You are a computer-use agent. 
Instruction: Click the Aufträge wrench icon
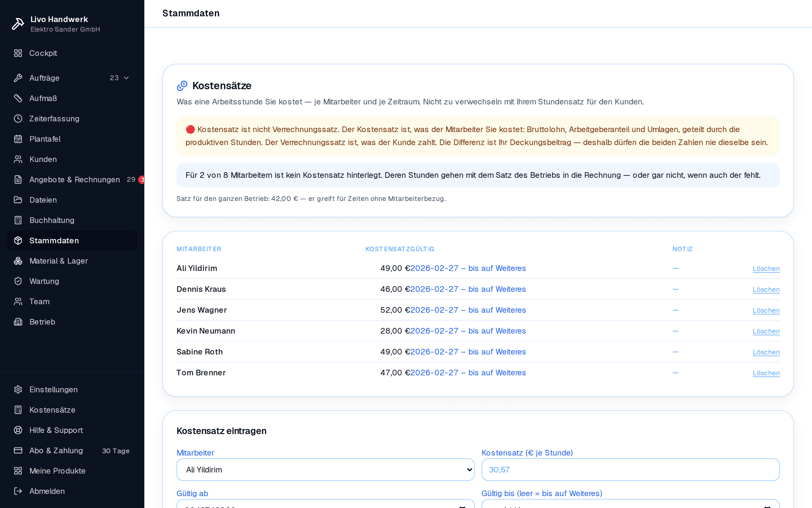(x=18, y=78)
